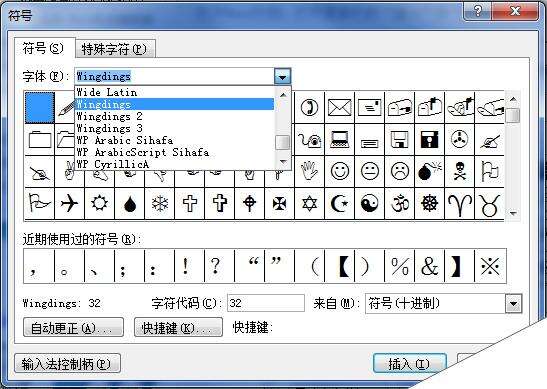Open the dialog help question mark
The height and width of the screenshot is (389, 547).
[478, 12]
